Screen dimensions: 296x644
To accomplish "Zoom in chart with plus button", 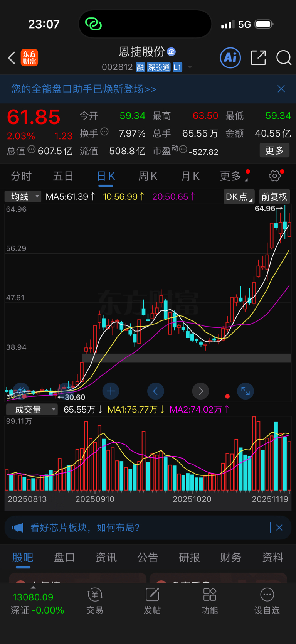I will click(111, 391).
